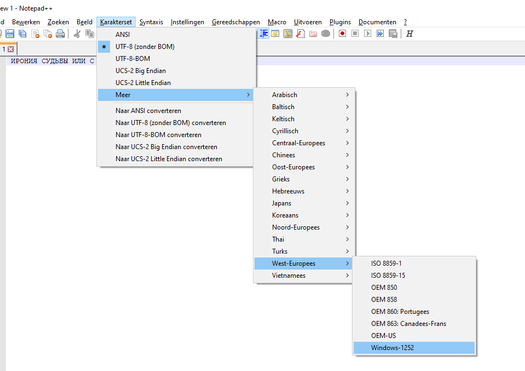The width and height of the screenshot is (525, 371).
Task: Open the Karakterset menu
Action: coord(116,22)
